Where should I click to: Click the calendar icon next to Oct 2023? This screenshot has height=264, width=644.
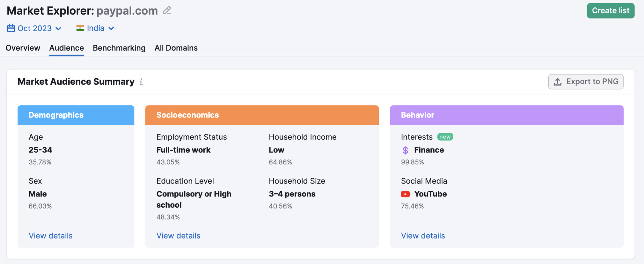(x=11, y=28)
